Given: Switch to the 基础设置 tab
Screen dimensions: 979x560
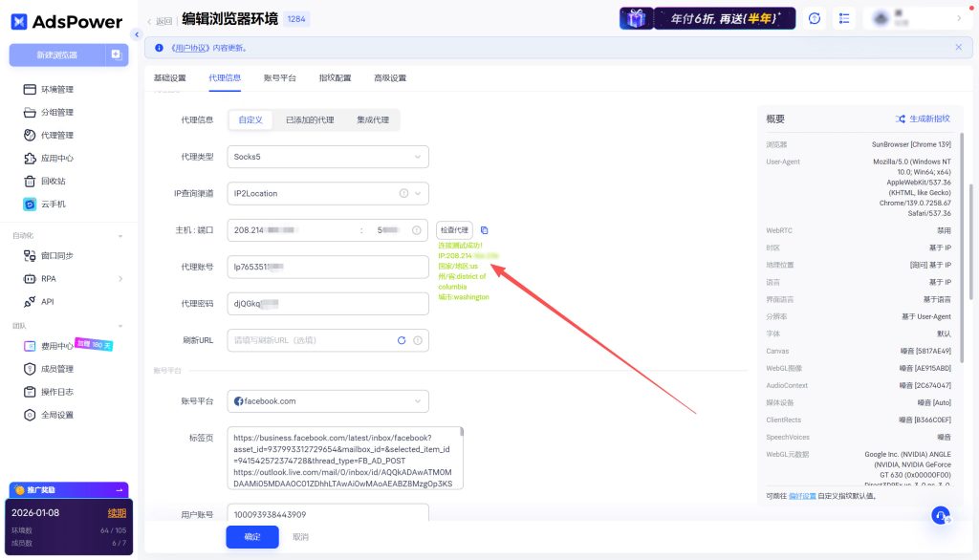Looking at the screenshot, I should click(170, 77).
